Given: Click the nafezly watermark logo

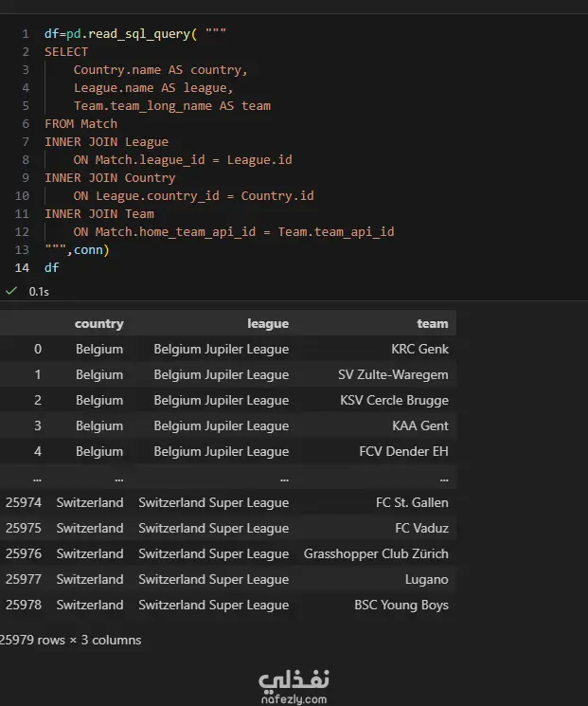Looking at the screenshot, I should 294,686.
